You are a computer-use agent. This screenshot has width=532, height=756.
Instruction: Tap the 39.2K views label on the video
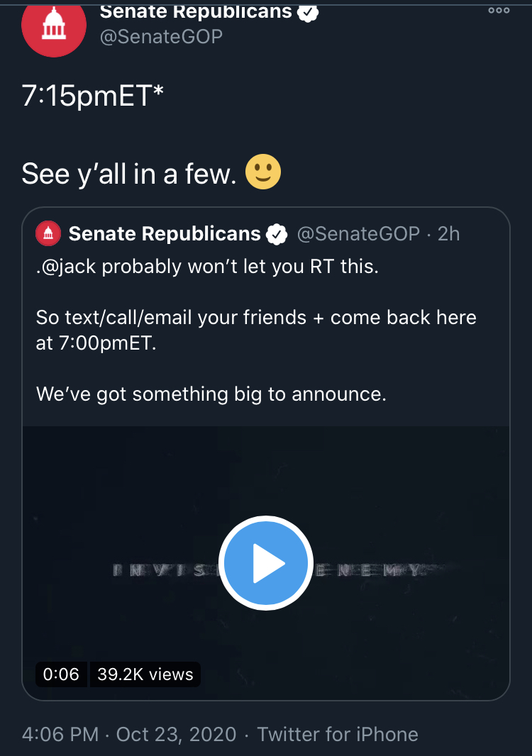tap(145, 674)
